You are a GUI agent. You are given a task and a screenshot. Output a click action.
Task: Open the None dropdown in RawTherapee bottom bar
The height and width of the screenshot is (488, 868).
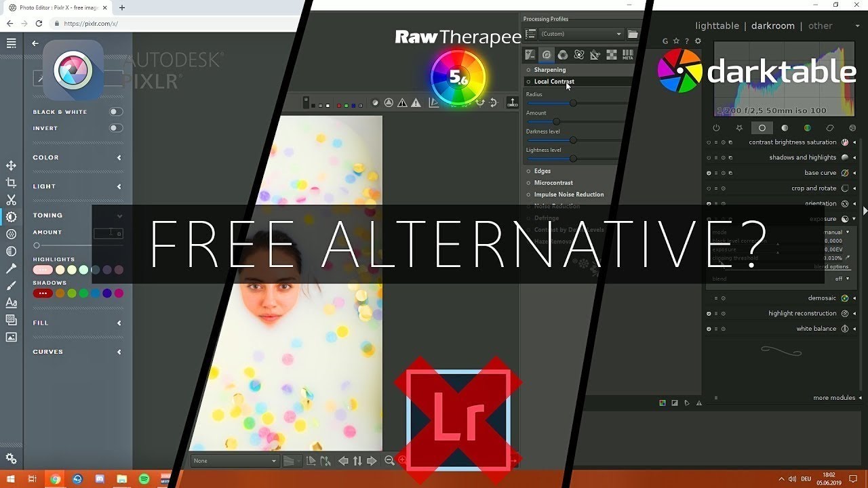(235, 461)
